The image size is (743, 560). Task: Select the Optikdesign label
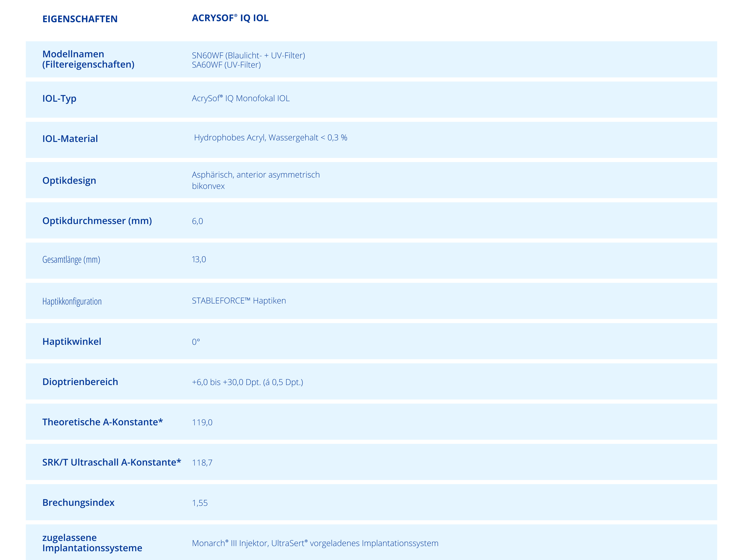tap(69, 180)
